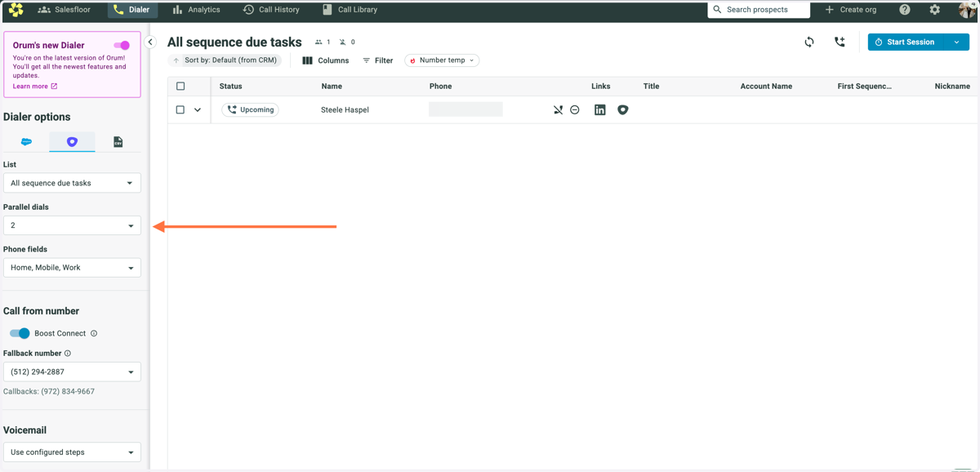980x472 pixels.
Task: Open the Learn more link
Action: tap(35, 86)
